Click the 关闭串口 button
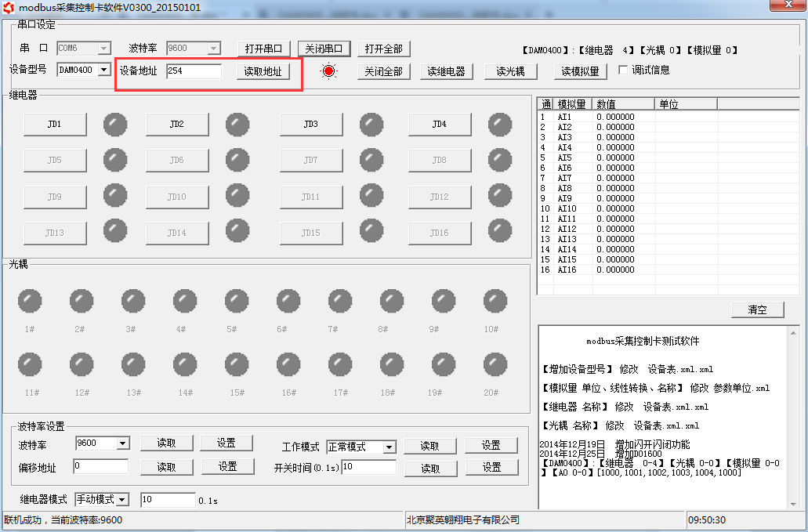This screenshot has width=808, height=532. click(x=324, y=49)
